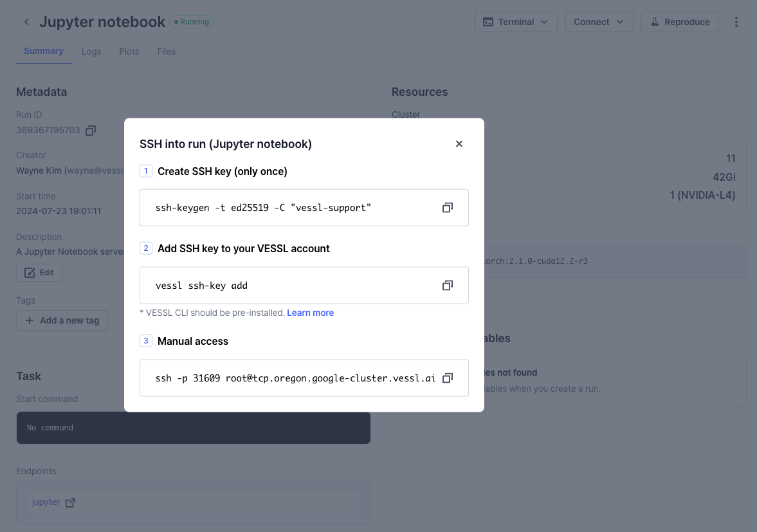Copy the Run ID number
Image resolution: width=757 pixels, height=532 pixels.
[91, 131]
